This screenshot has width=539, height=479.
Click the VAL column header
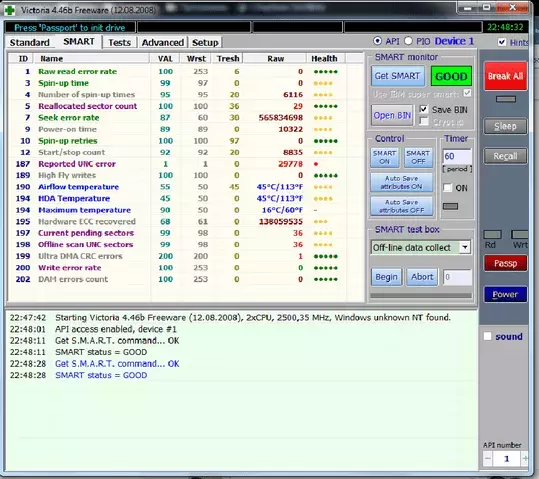pos(165,58)
